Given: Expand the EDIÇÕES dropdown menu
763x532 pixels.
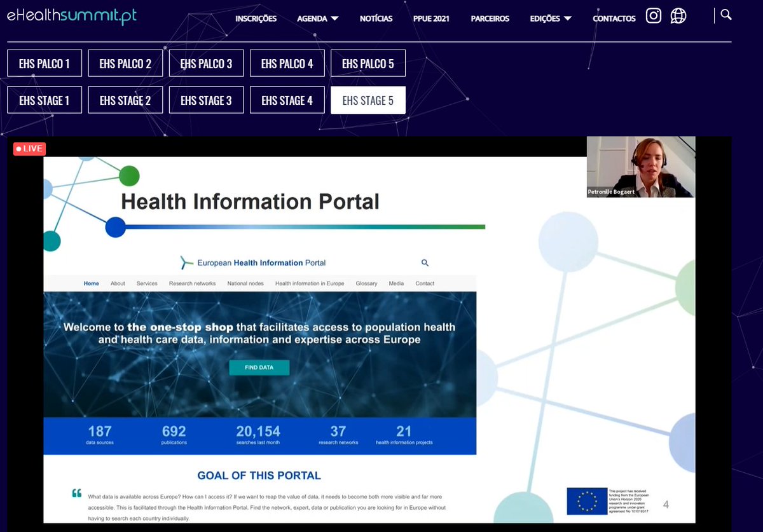Looking at the screenshot, I should coord(551,18).
